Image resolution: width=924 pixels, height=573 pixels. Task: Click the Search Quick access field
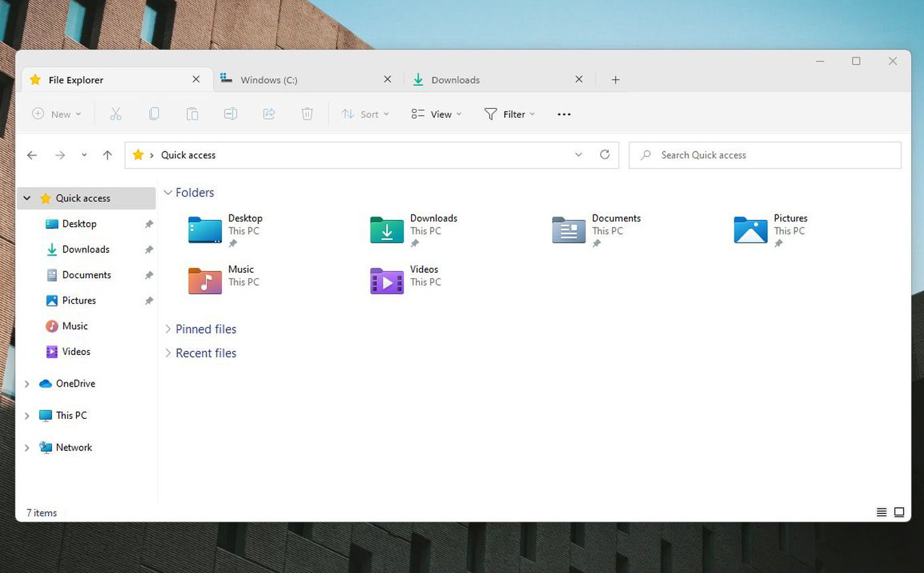click(764, 156)
